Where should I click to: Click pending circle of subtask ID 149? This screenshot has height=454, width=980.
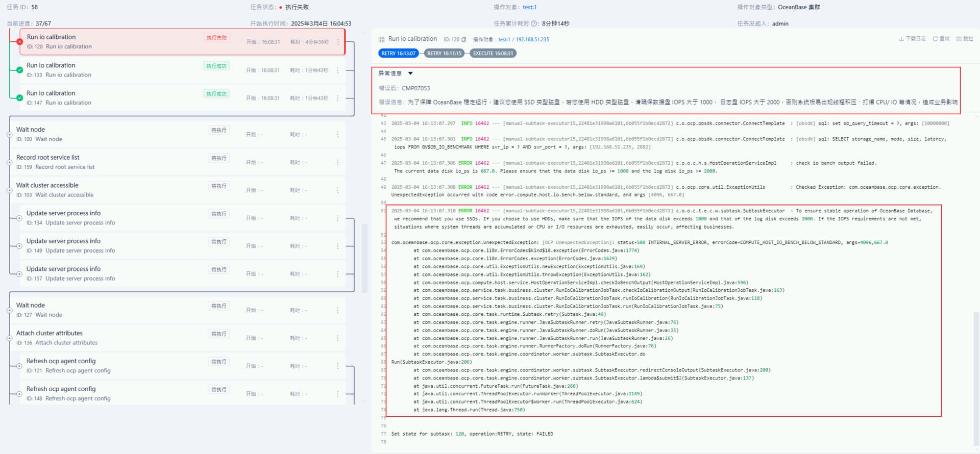click(19, 246)
